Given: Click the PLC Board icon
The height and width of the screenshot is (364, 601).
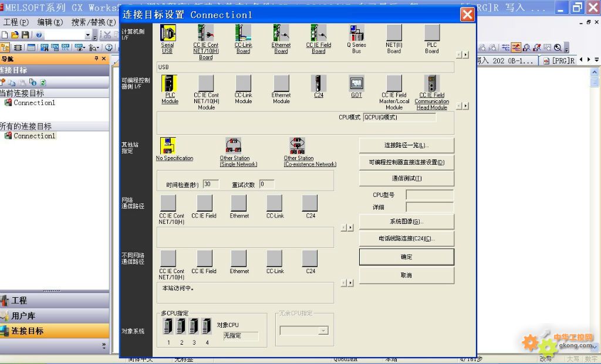Looking at the screenshot, I should click(x=432, y=33).
